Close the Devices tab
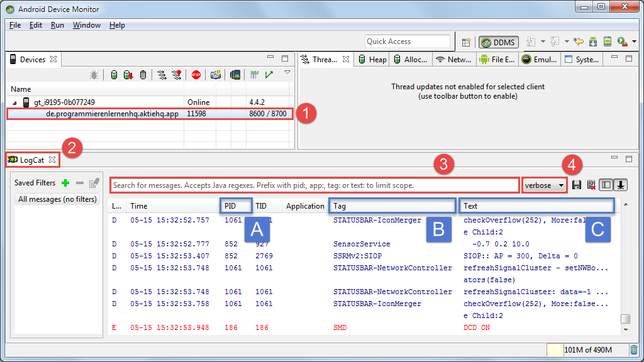The height and width of the screenshot is (362, 644). pyautogui.click(x=53, y=59)
